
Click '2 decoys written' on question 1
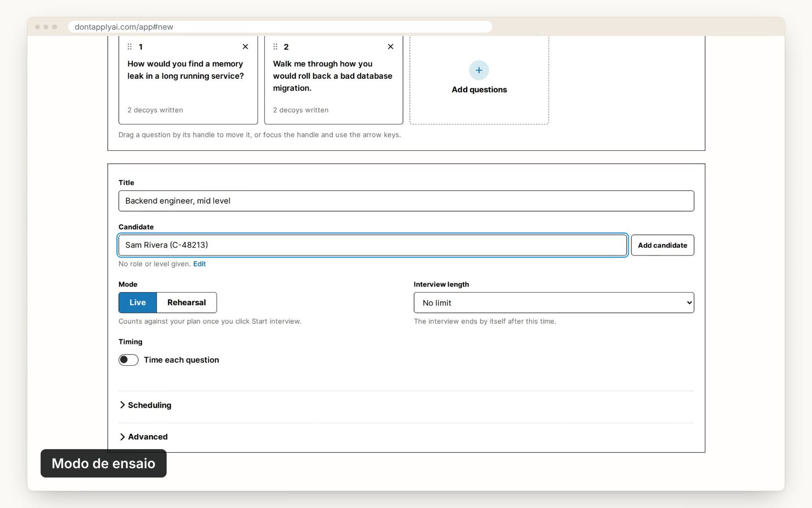coord(155,110)
